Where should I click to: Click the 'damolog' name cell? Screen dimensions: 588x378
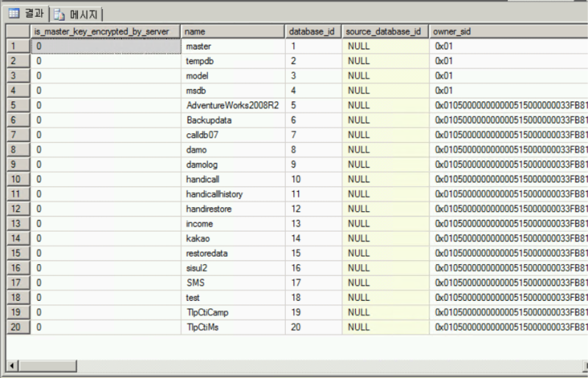pos(233,165)
